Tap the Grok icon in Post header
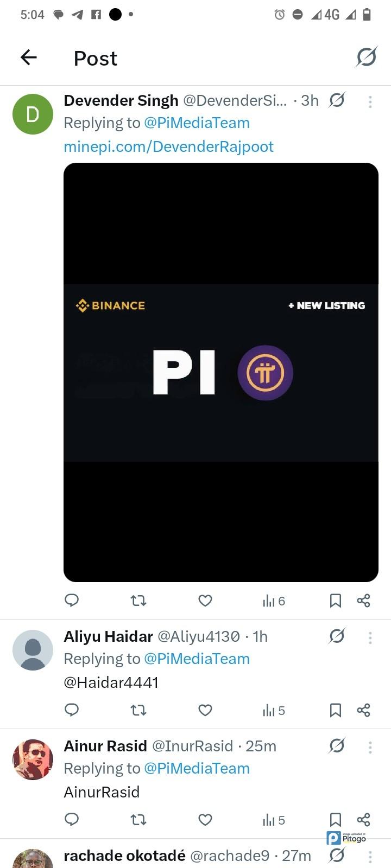This screenshot has height=868, width=391. point(367,57)
